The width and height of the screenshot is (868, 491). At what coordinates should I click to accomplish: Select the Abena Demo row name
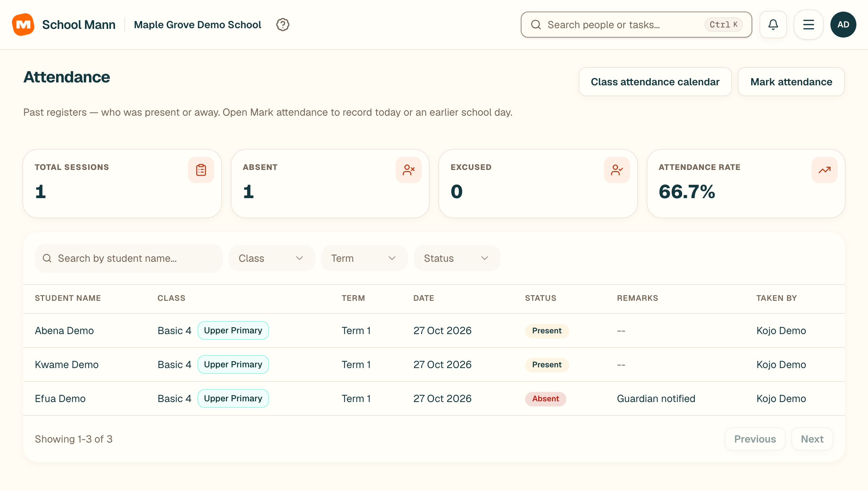point(64,330)
